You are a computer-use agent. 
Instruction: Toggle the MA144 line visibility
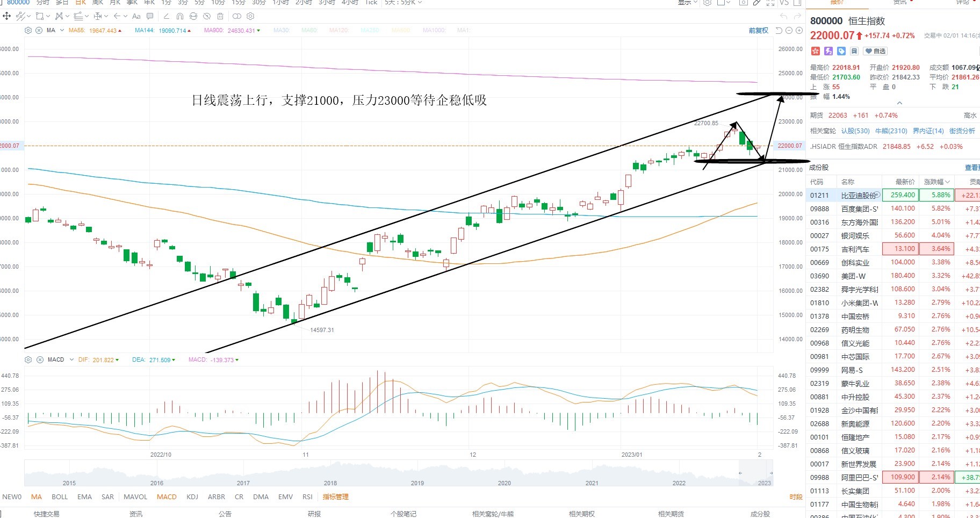pyautogui.click(x=163, y=31)
